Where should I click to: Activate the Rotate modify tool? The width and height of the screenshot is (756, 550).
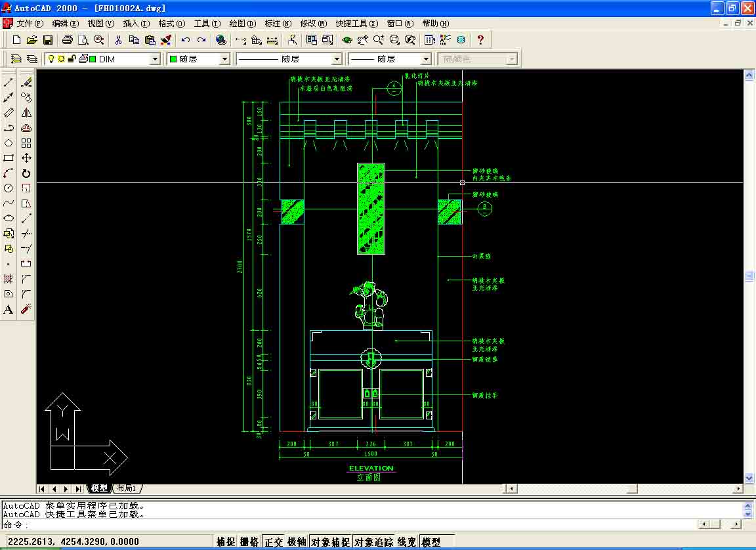coord(26,173)
